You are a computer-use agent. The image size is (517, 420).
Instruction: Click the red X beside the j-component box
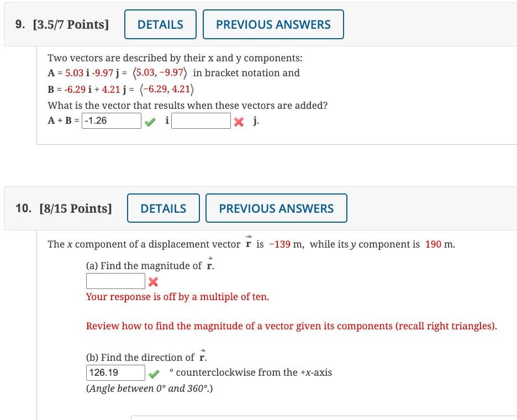(x=238, y=121)
